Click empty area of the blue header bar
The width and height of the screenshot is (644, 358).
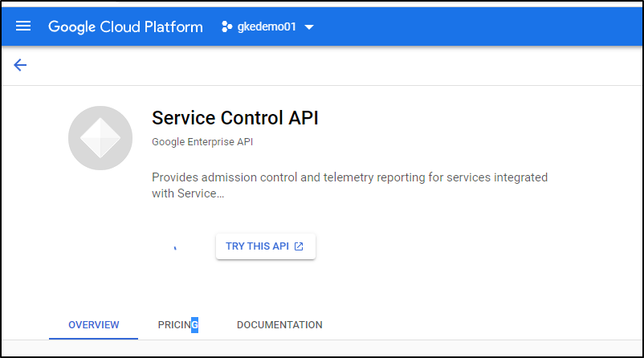pyautogui.click(x=472, y=26)
